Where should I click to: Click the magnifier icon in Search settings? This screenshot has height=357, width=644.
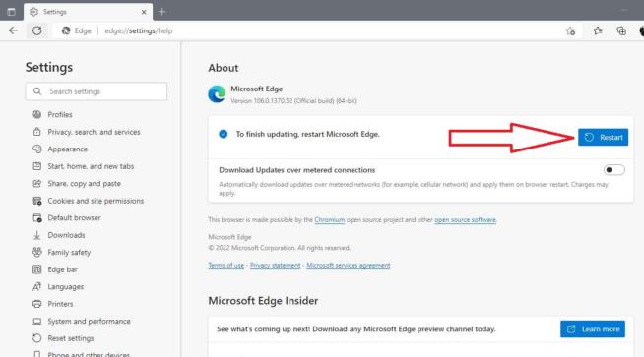[37, 91]
